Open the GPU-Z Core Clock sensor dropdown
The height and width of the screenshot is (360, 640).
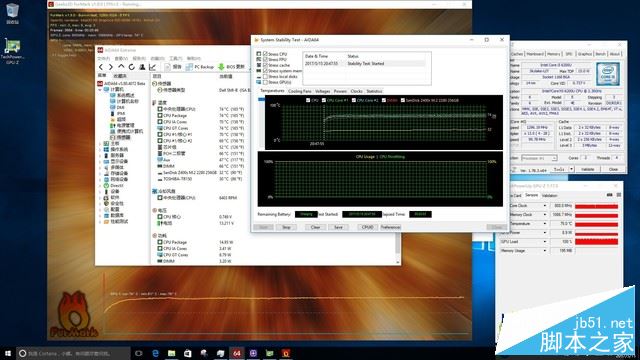coord(544,206)
